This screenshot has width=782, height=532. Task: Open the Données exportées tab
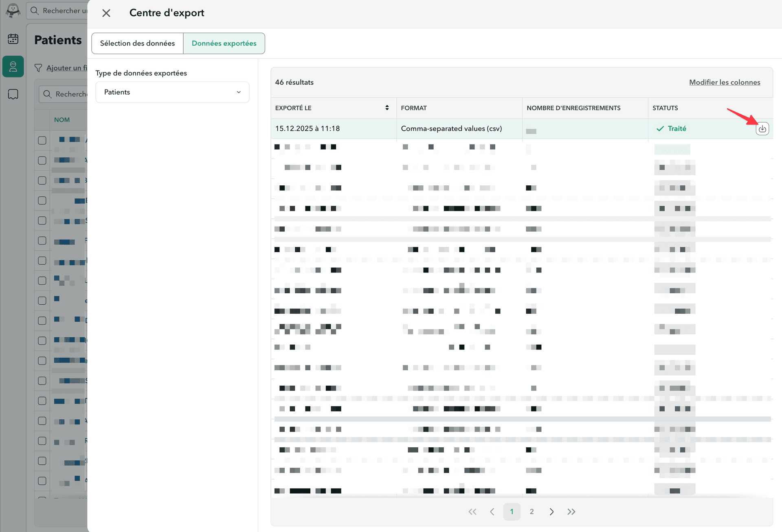pyautogui.click(x=224, y=43)
